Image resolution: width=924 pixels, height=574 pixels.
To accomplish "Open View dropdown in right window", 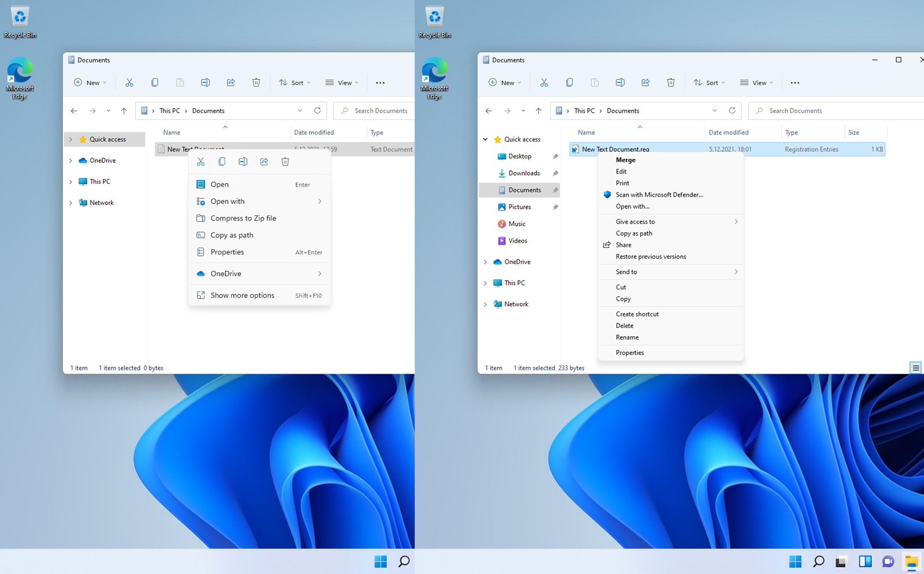I will 757,83.
